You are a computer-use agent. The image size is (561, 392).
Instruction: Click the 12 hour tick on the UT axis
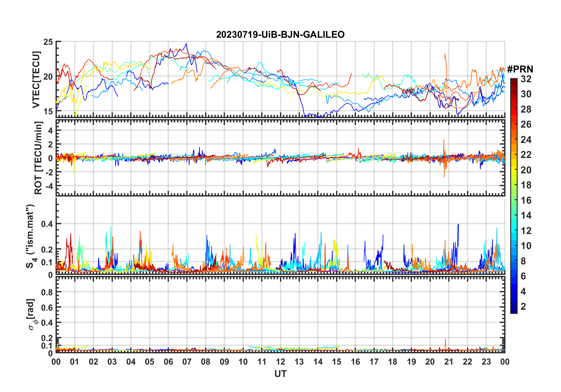280,362
